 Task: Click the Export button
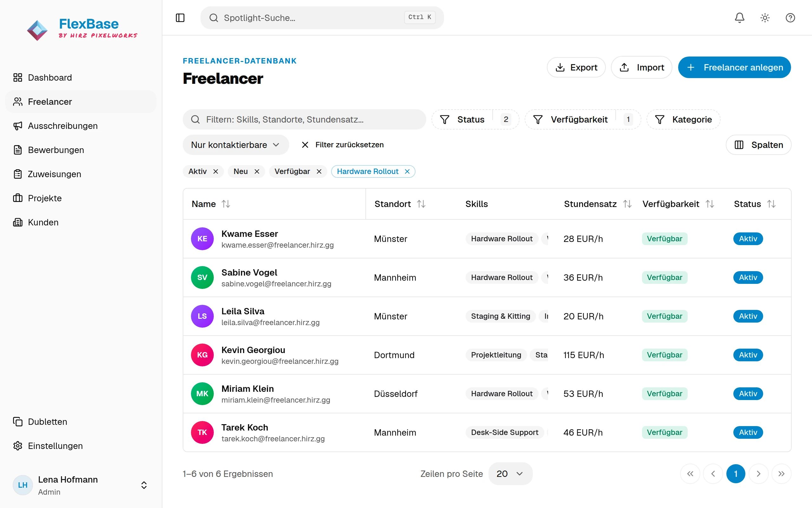576,68
